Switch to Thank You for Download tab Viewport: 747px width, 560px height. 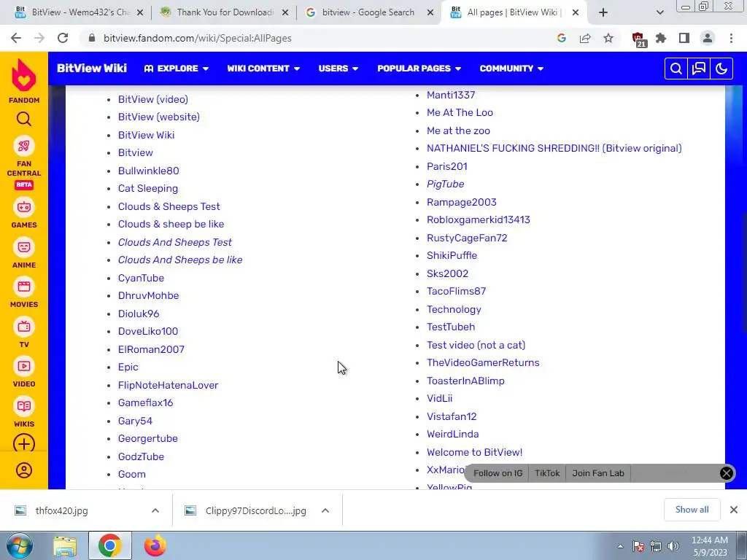(224, 12)
